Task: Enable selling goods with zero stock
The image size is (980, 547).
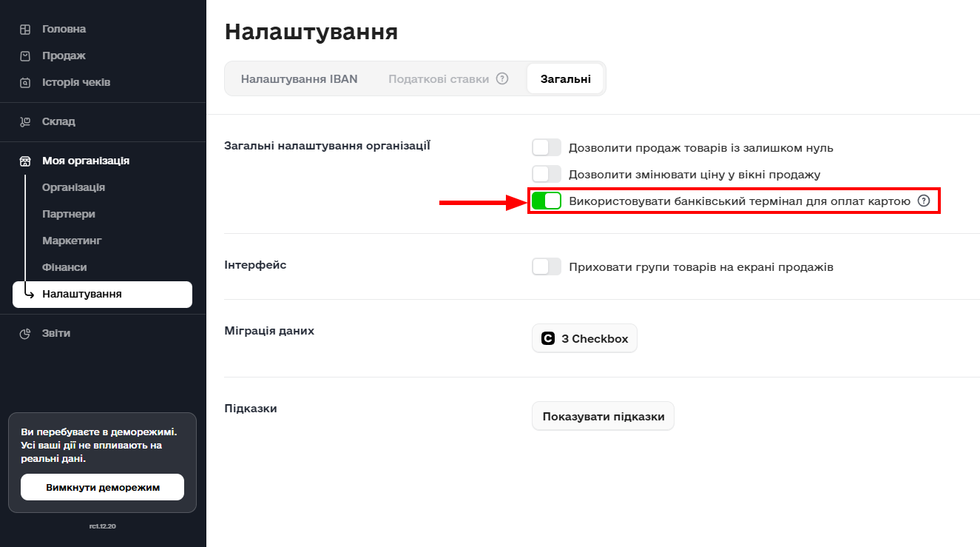Action: click(x=547, y=147)
